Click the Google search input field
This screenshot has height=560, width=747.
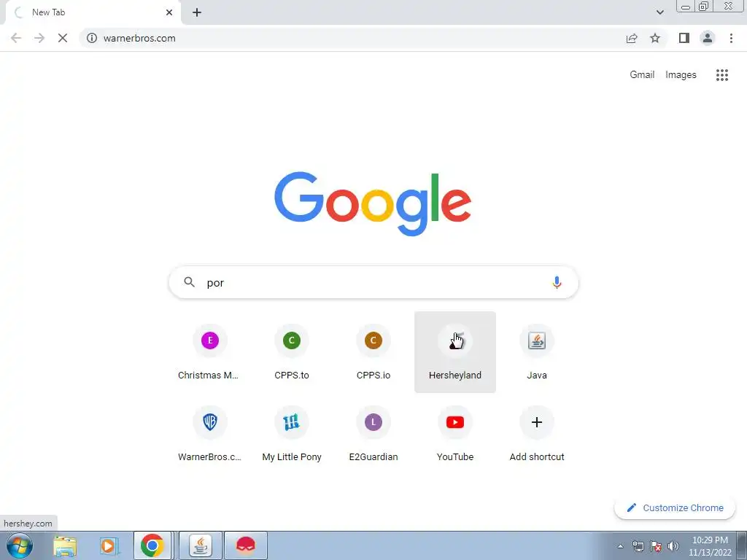click(x=373, y=282)
